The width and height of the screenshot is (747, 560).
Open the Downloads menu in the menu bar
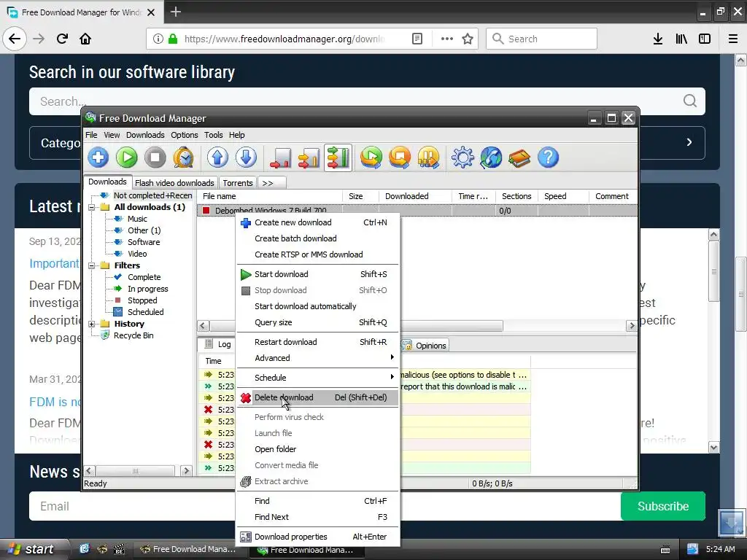(145, 135)
